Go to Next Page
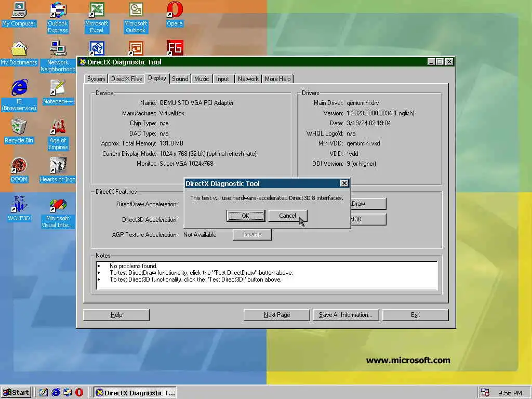The height and width of the screenshot is (399, 532). coord(277,315)
